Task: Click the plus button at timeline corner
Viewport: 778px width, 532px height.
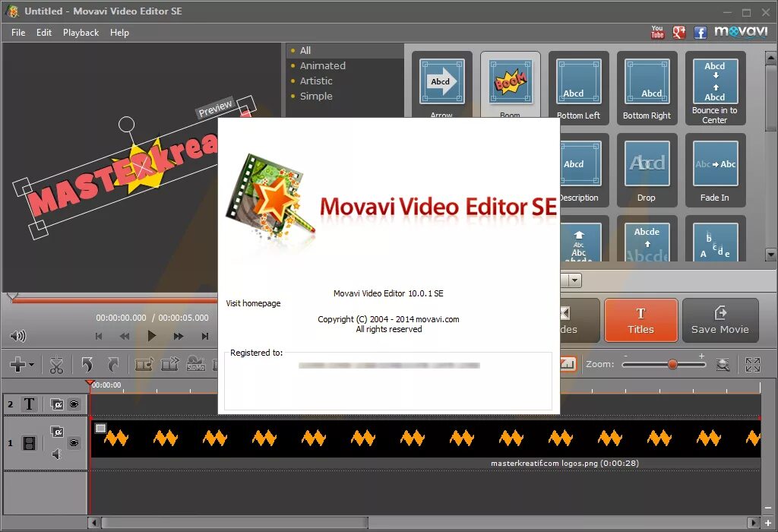Action: coord(768,523)
